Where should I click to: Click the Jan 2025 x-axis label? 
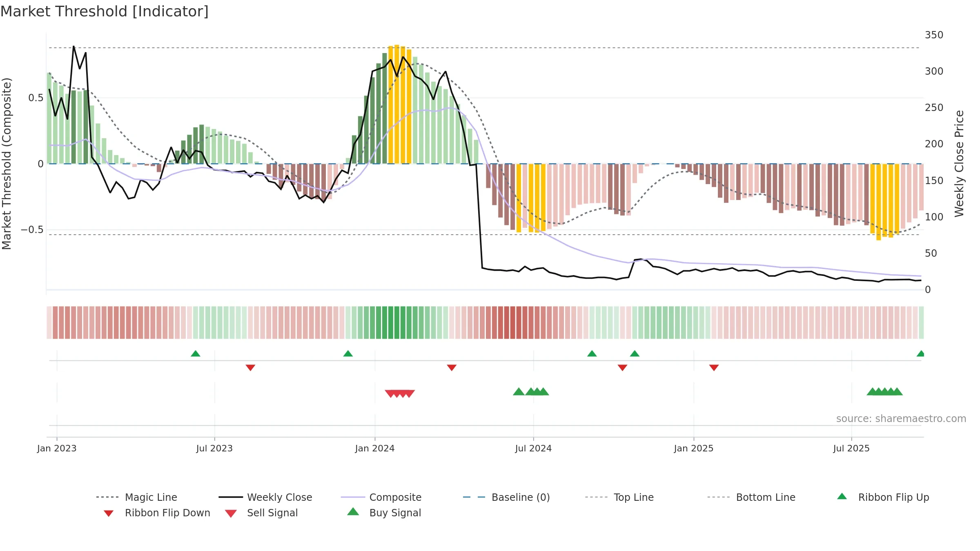[694, 449]
